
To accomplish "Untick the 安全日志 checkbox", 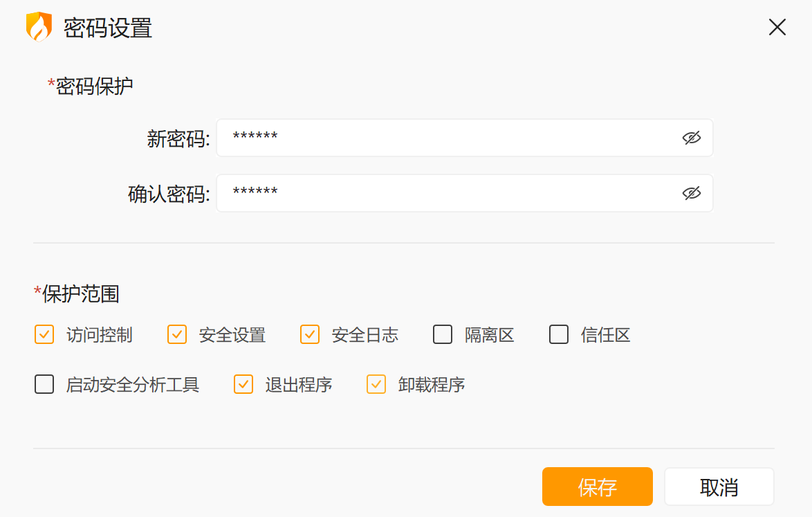I will click(310, 335).
